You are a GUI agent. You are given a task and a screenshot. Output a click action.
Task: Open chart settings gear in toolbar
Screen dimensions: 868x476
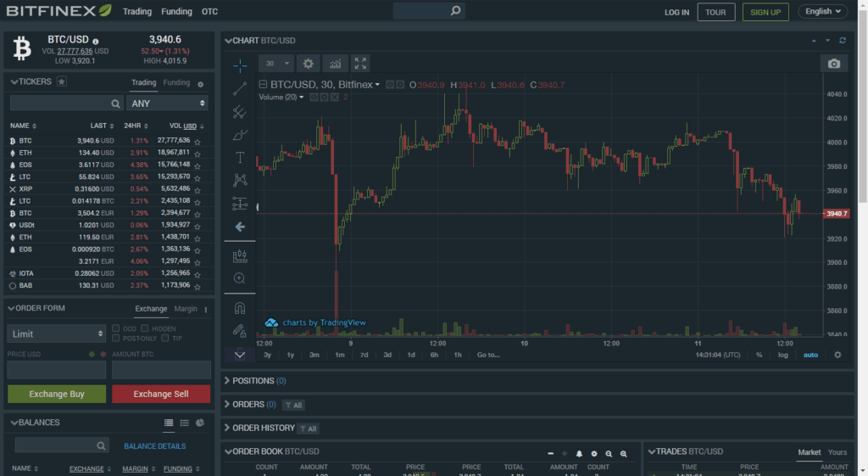click(309, 64)
